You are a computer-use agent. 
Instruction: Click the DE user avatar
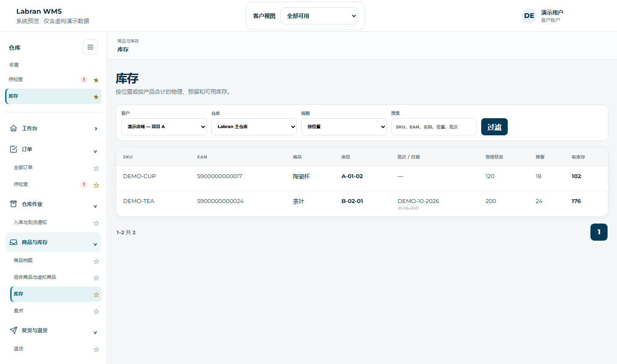[x=529, y=16]
